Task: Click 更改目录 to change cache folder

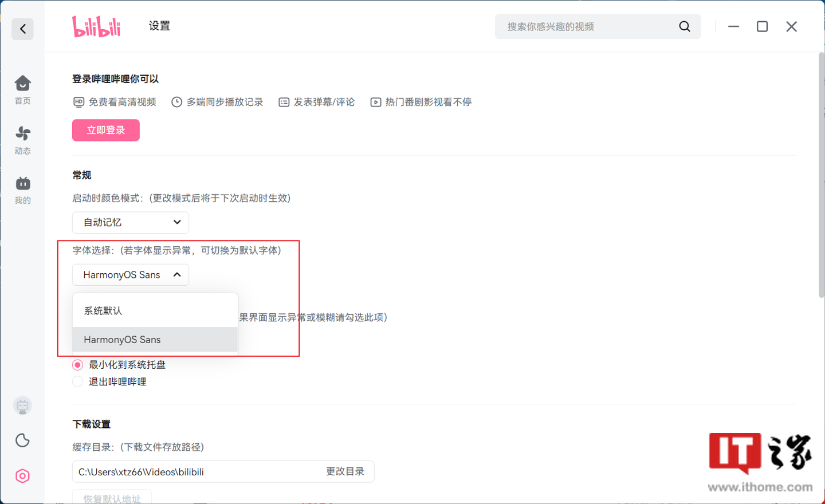Action: point(345,471)
